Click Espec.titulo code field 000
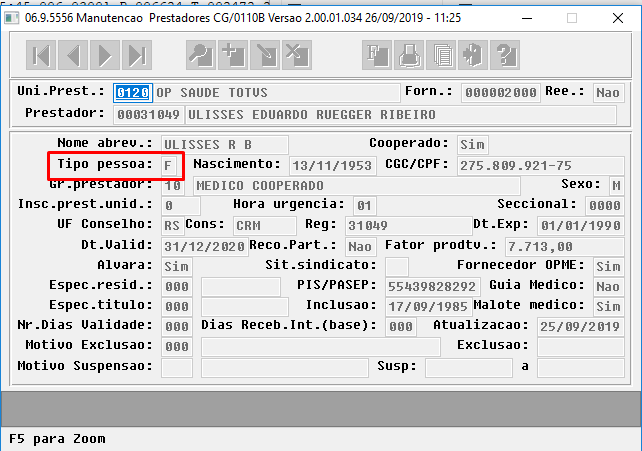The height and width of the screenshot is (451, 642). pos(177,307)
